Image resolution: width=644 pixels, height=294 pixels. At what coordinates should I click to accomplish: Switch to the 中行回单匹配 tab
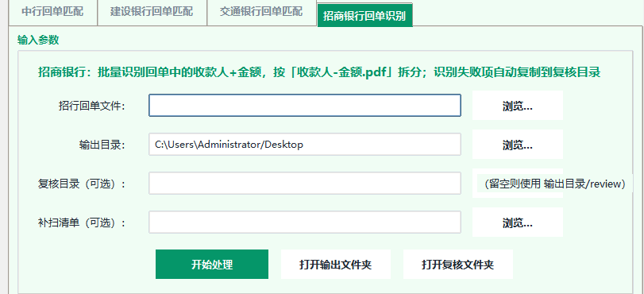pos(52,12)
